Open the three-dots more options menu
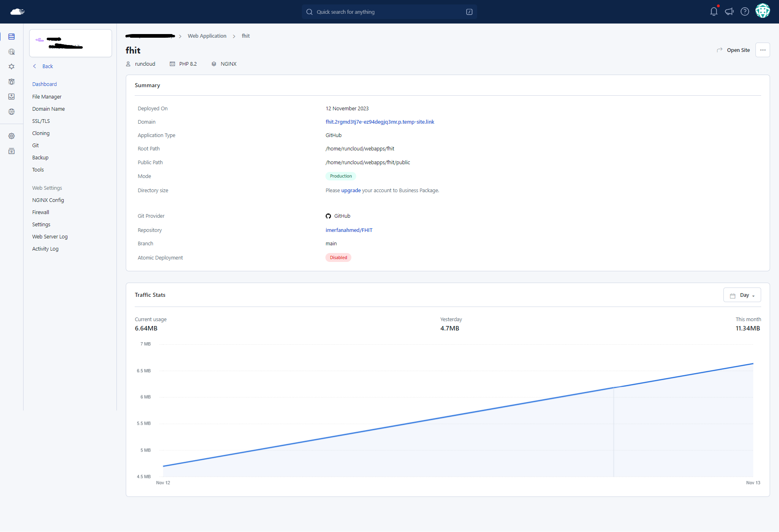 (x=762, y=50)
